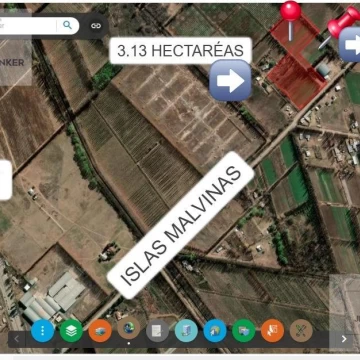Click the magnifier search icon
The image size is (360, 360).
[68, 25]
